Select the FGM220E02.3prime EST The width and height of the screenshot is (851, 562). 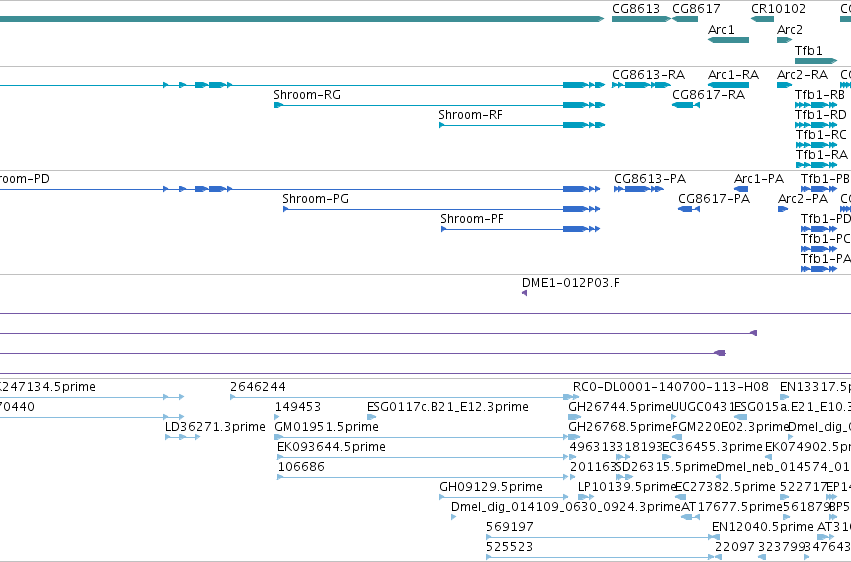click(x=677, y=437)
